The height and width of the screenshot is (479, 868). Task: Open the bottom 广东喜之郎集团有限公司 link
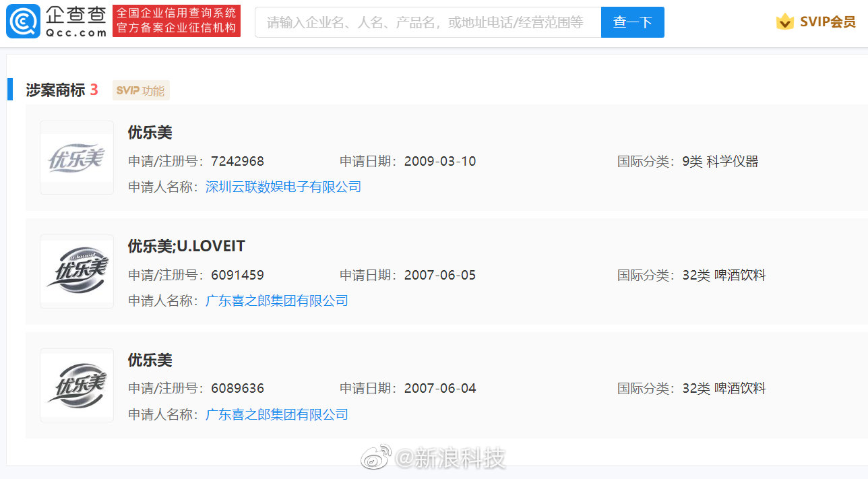276,414
